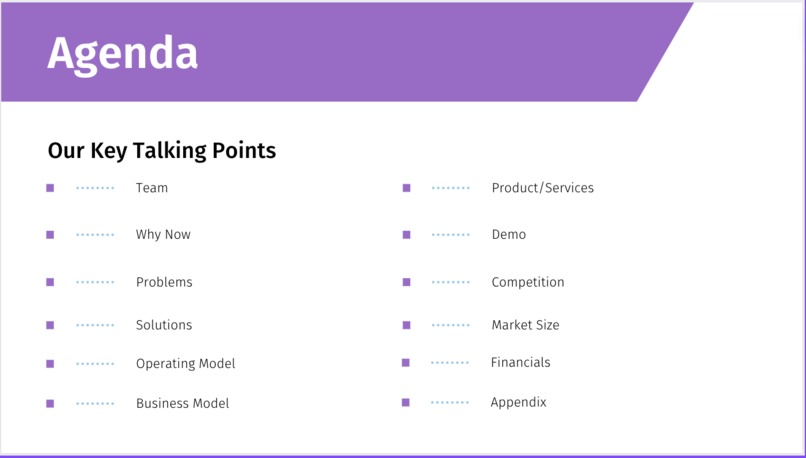Select the Market Size text

point(525,325)
